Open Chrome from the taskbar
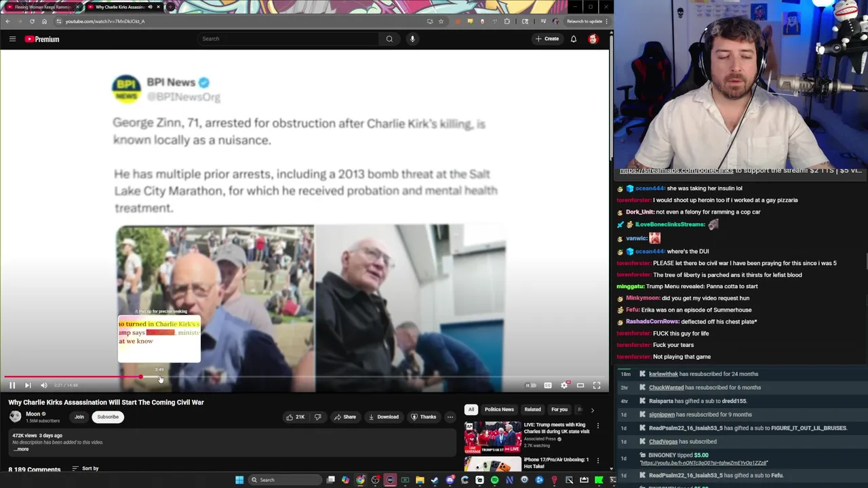 360,480
